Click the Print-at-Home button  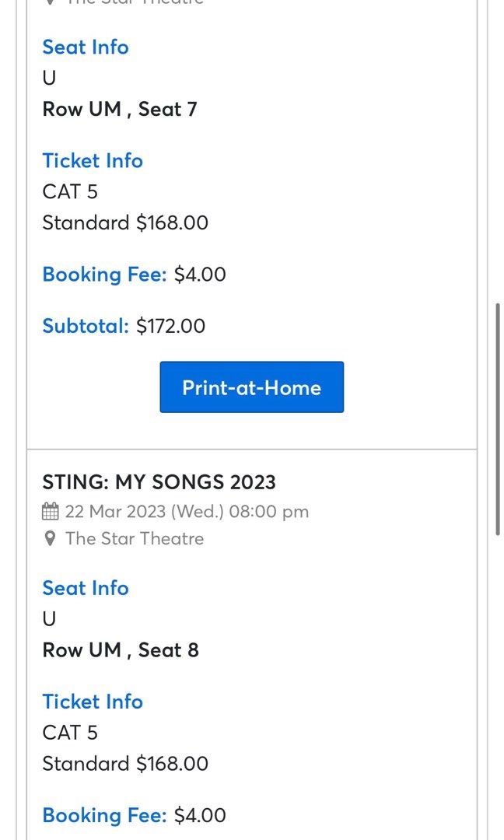coord(251,387)
